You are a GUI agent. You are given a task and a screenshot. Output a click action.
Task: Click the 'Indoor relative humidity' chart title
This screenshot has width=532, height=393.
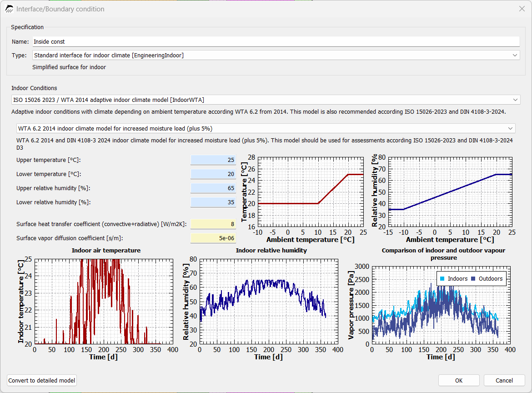pyautogui.click(x=271, y=251)
